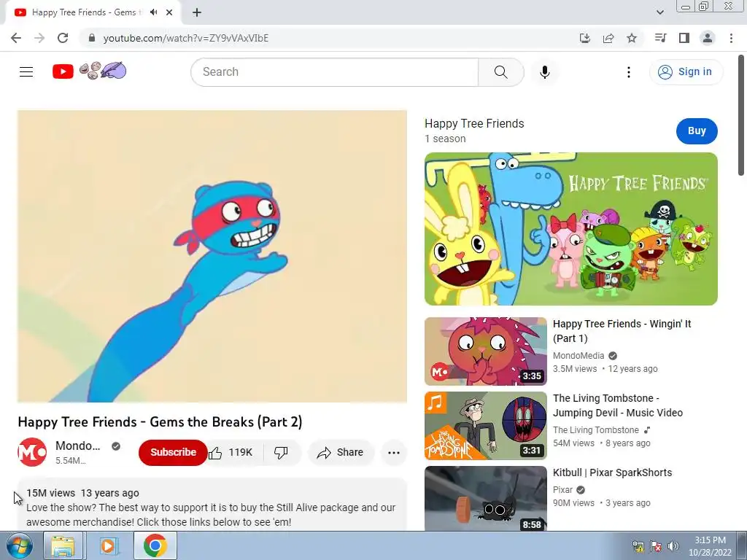Click '15M views' text in description
This screenshot has width=747, height=560.
tap(50, 493)
